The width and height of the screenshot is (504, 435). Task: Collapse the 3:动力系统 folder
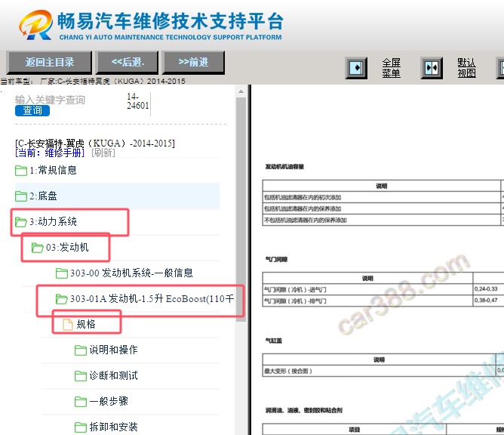point(53,222)
